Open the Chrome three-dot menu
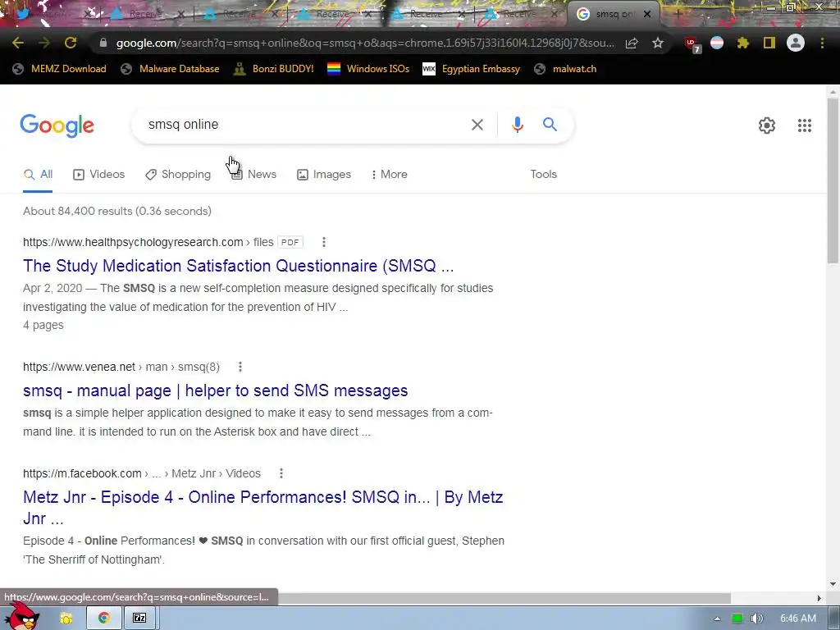840x630 pixels. click(x=822, y=43)
